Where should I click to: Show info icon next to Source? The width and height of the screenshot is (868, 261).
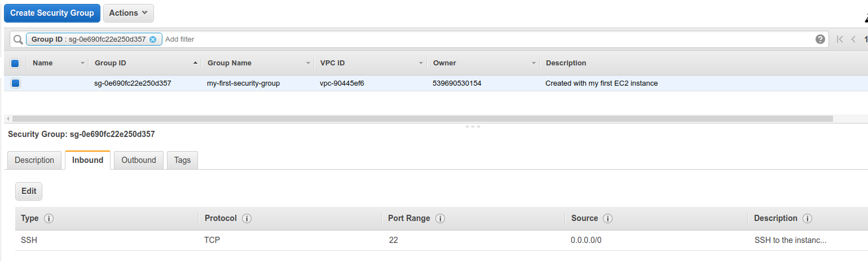coord(607,218)
